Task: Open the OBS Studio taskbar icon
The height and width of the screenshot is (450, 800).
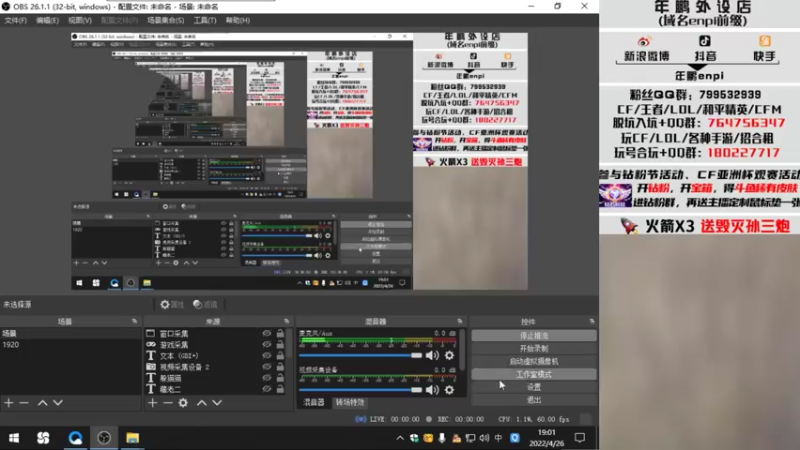Action: [x=104, y=438]
